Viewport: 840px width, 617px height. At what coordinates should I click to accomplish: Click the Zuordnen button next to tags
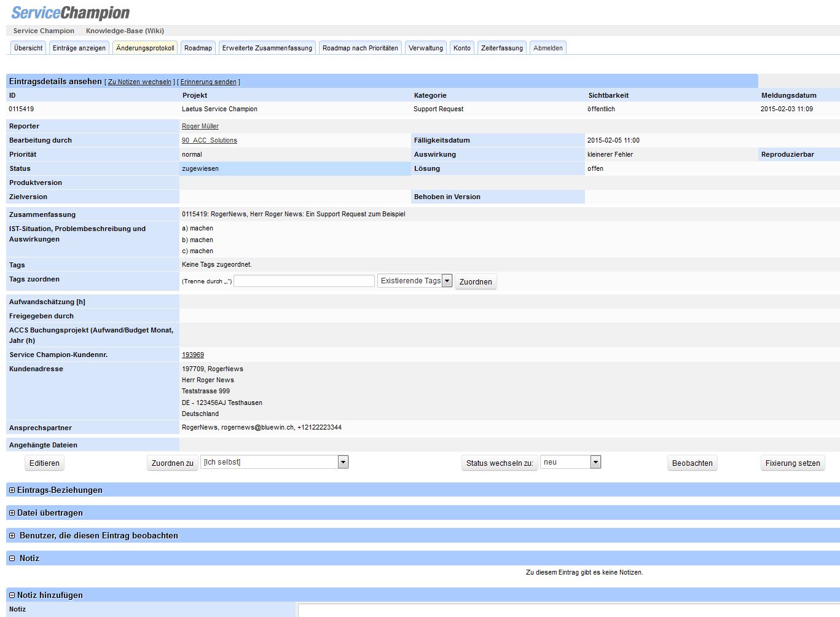pyautogui.click(x=476, y=281)
